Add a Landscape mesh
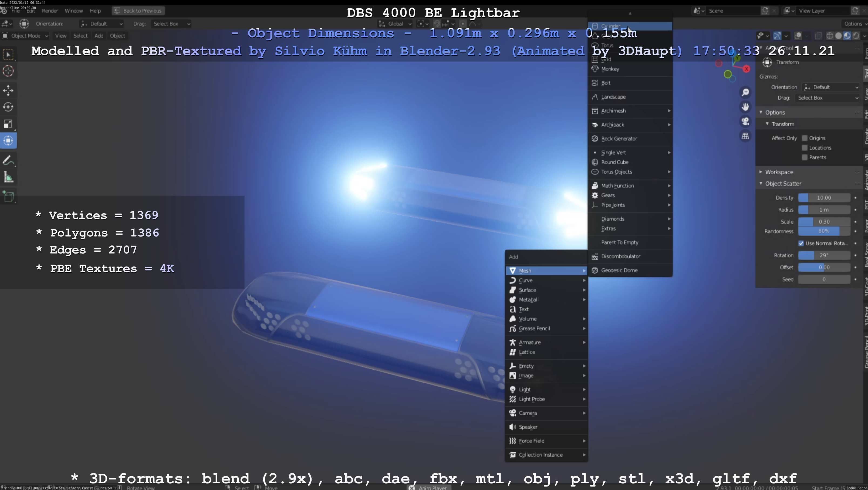This screenshot has width=868, height=490. 630,97
